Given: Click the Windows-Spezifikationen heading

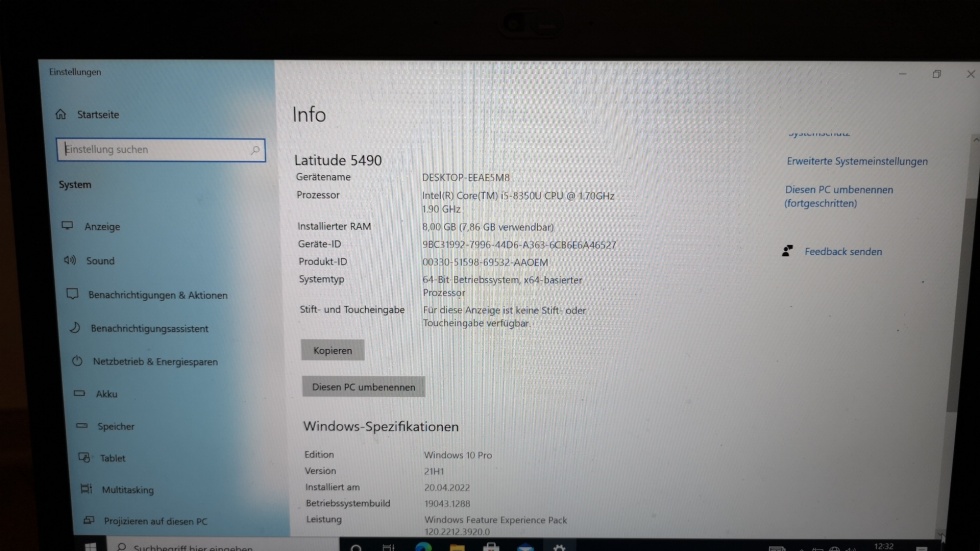Looking at the screenshot, I should 381,426.
